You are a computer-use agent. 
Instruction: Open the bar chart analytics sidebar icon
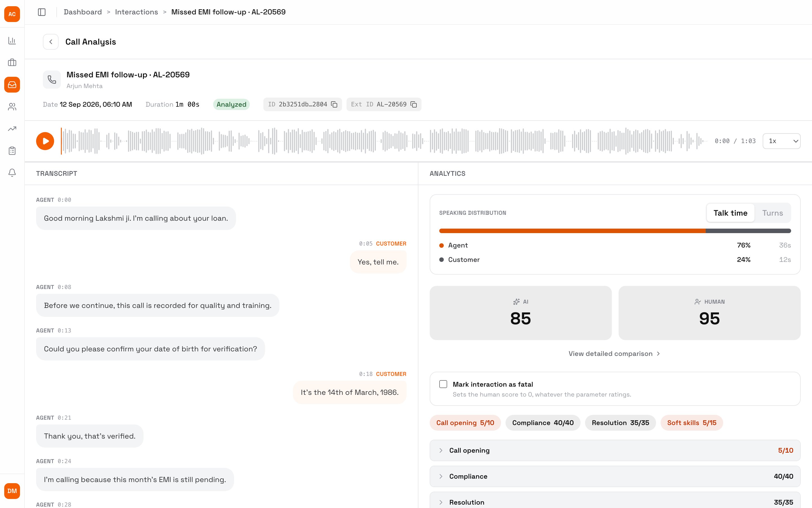[x=12, y=41]
